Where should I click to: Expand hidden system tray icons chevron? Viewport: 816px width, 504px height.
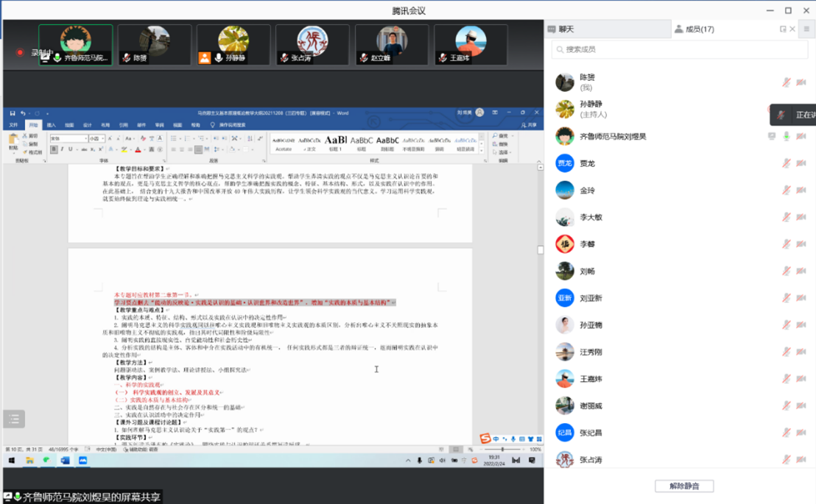pyautogui.click(x=408, y=461)
